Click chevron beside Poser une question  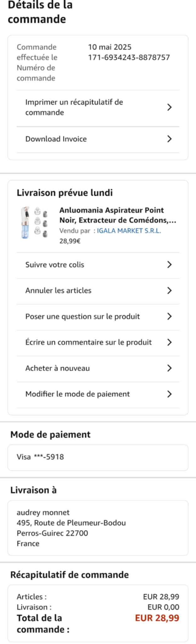(x=169, y=316)
